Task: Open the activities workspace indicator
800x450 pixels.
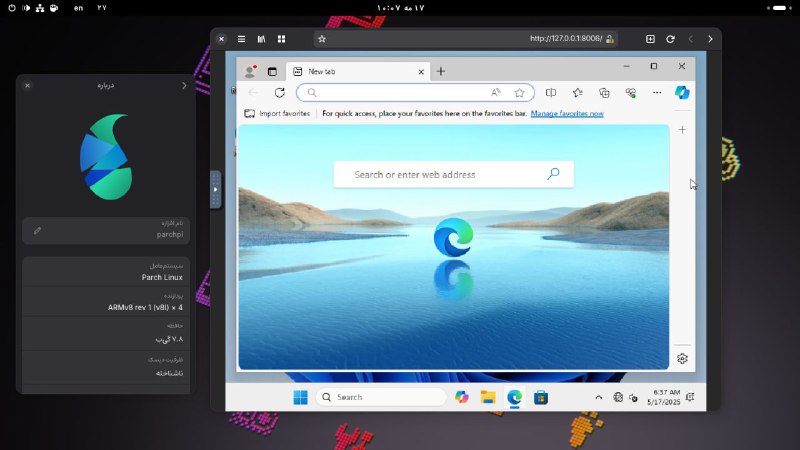Action: pos(777,8)
